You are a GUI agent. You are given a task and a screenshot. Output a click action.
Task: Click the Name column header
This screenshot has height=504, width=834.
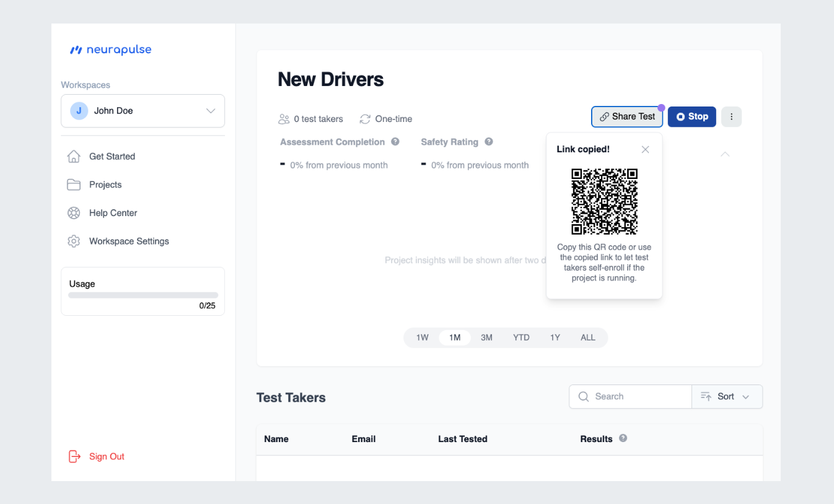(x=276, y=439)
